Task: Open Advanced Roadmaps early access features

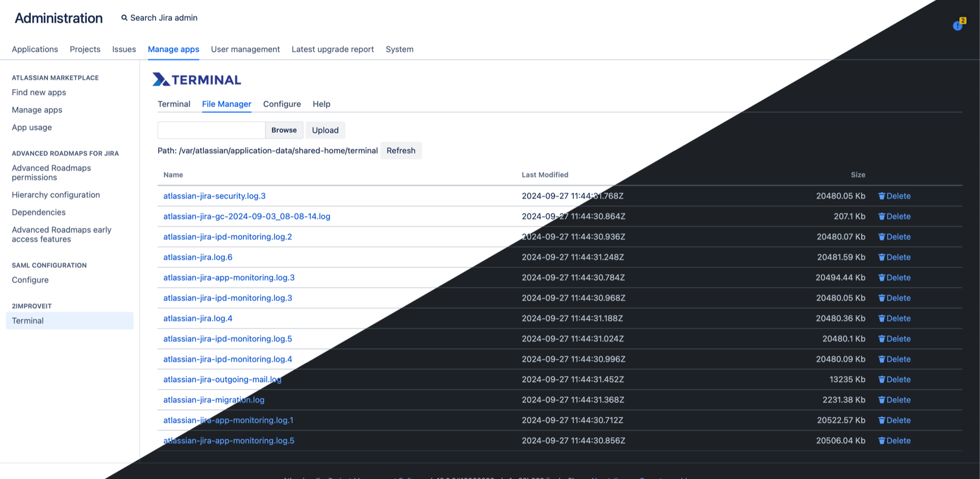Action: [61, 234]
